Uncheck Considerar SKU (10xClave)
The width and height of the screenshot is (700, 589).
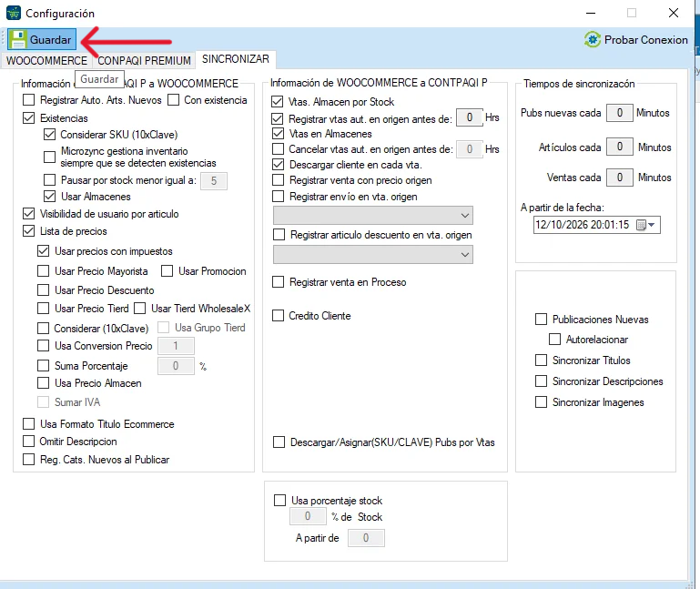click(49, 135)
